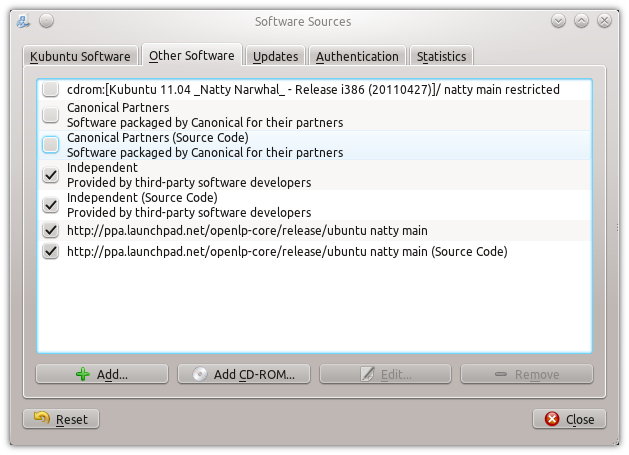Untick openlp-core natty main (Source Code) checkbox

click(x=51, y=252)
